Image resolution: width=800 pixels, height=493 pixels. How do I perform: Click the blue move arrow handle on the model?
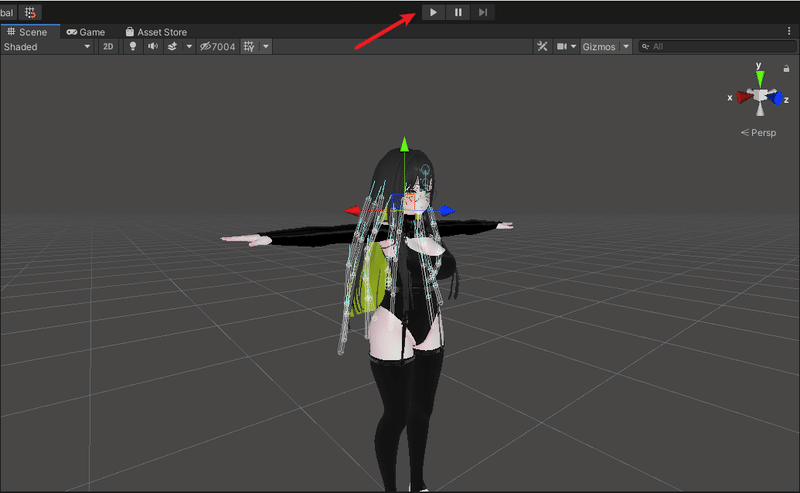point(447,210)
